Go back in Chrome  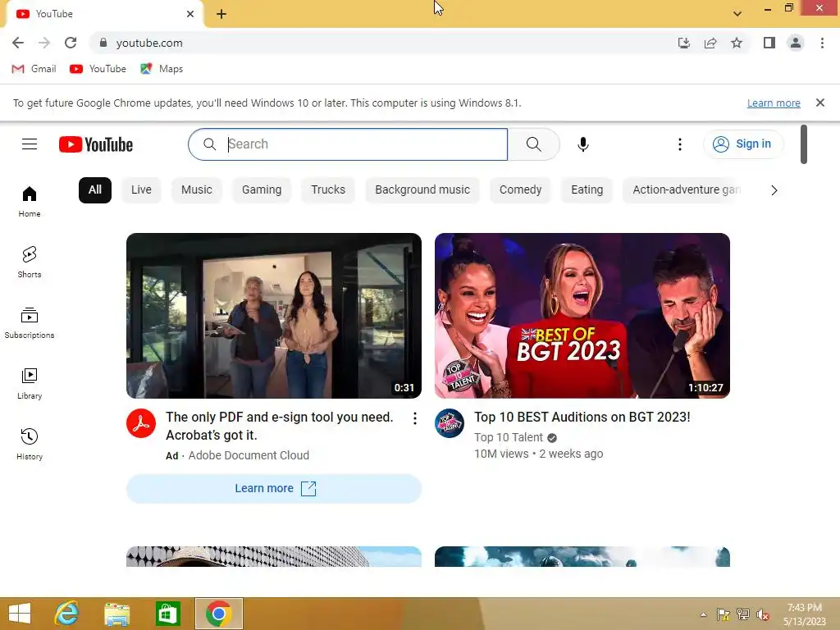[x=18, y=43]
